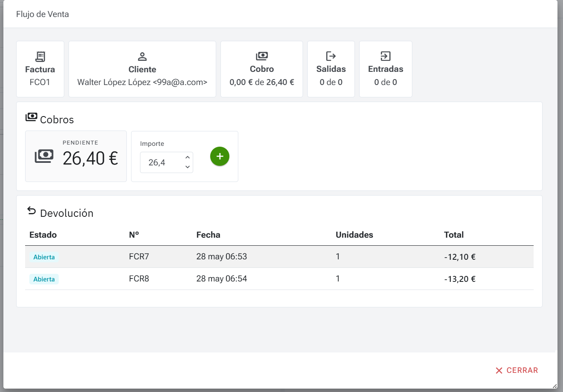
Task: Click the Cobros section cash icon
Action: (31, 117)
